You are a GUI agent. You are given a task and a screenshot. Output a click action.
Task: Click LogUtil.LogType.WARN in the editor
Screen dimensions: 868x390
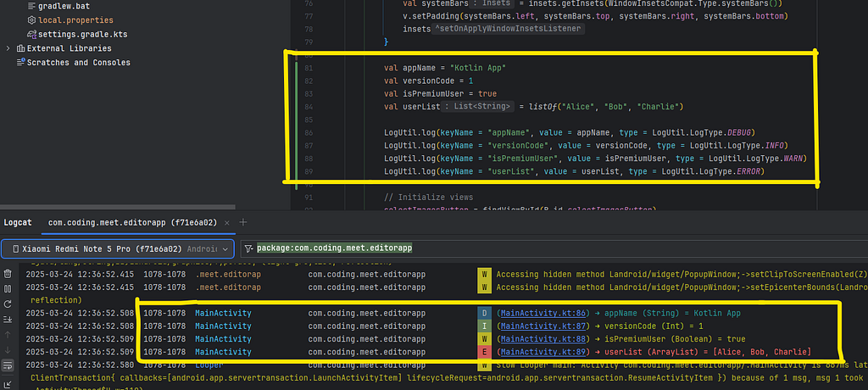(x=755, y=159)
